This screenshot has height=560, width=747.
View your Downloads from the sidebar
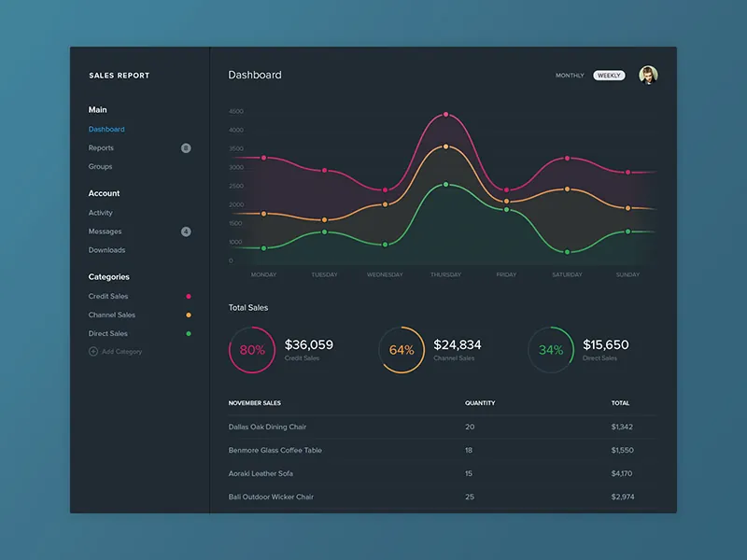106,250
